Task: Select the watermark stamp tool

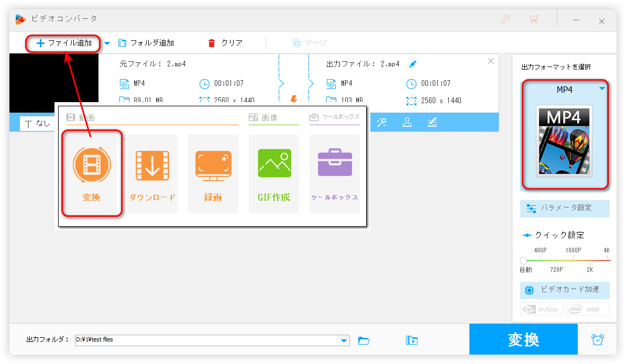Action: 407,123
